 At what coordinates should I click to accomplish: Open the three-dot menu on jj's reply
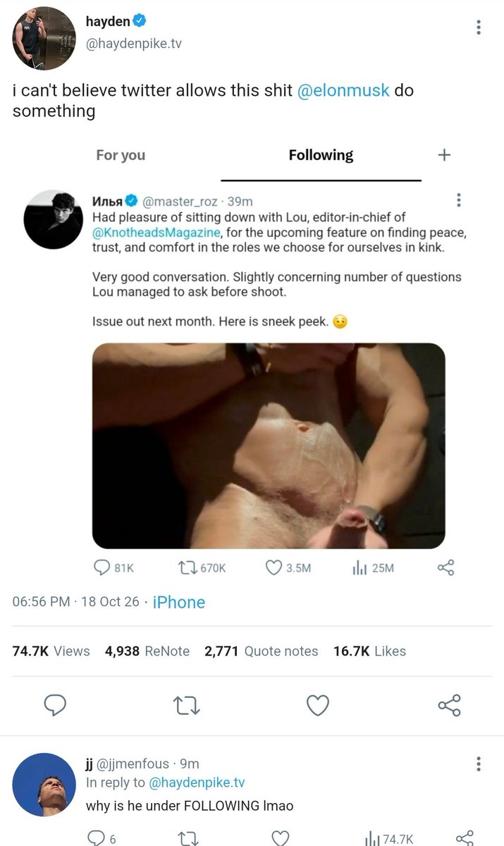click(x=479, y=764)
